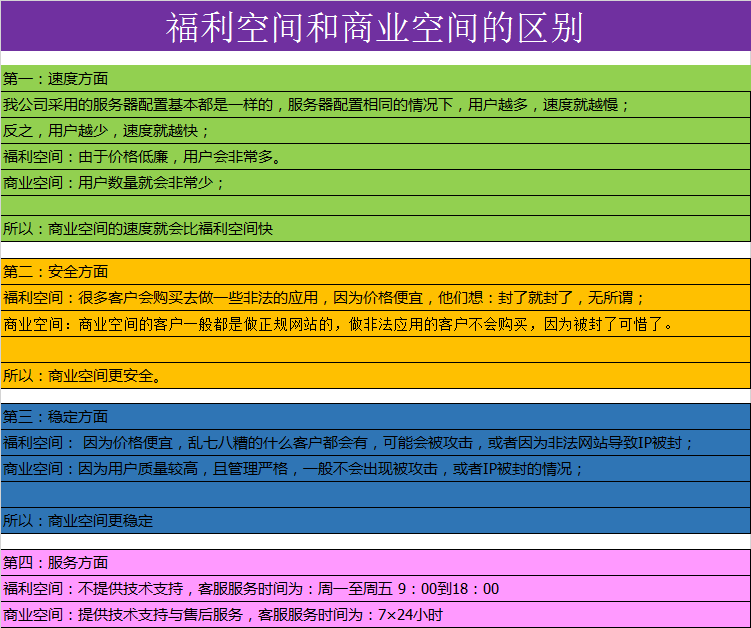751x628 pixels.
Task: Click the pink row with 7×24小时 service
Action: coord(222,615)
